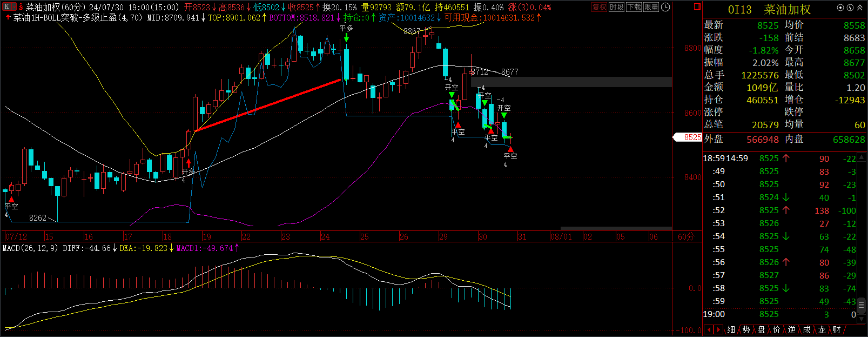
Task: Switch to the 势 tab
Action: (746, 329)
